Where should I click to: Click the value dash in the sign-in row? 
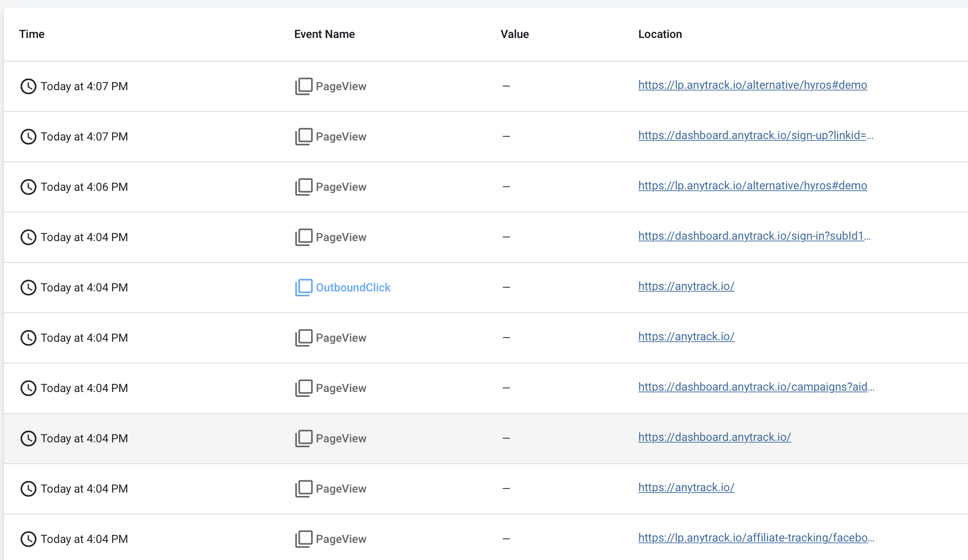pyautogui.click(x=506, y=237)
